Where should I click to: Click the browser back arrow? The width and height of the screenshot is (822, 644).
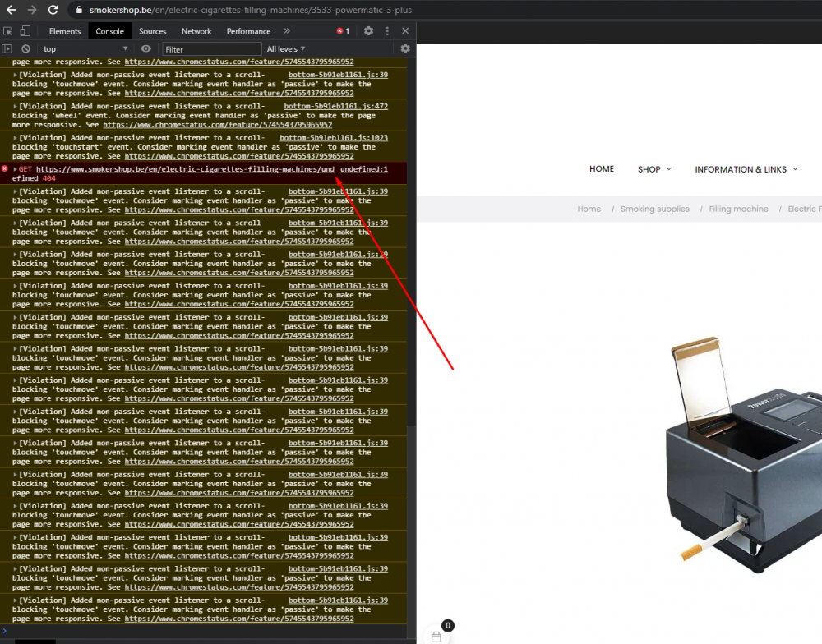pos(12,11)
